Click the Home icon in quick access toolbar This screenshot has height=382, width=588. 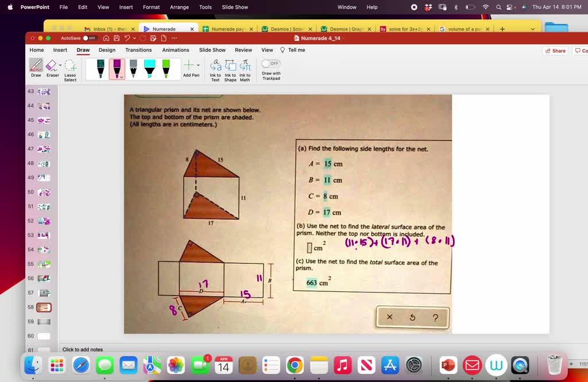(105, 38)
